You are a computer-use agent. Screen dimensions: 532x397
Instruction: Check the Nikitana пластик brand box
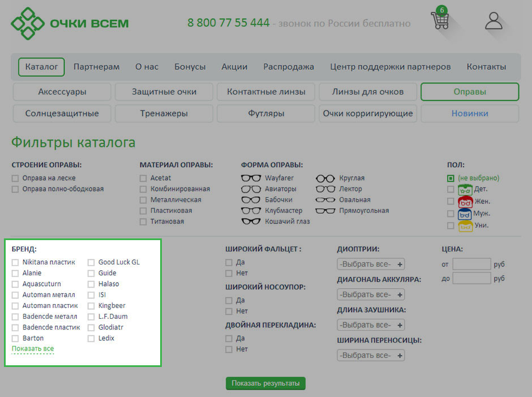click(15, 262)
